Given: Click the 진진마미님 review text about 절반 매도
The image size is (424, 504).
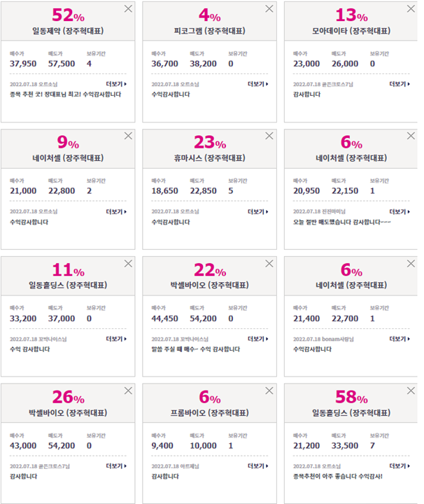Looking at the screenshot, I should 341,222.
